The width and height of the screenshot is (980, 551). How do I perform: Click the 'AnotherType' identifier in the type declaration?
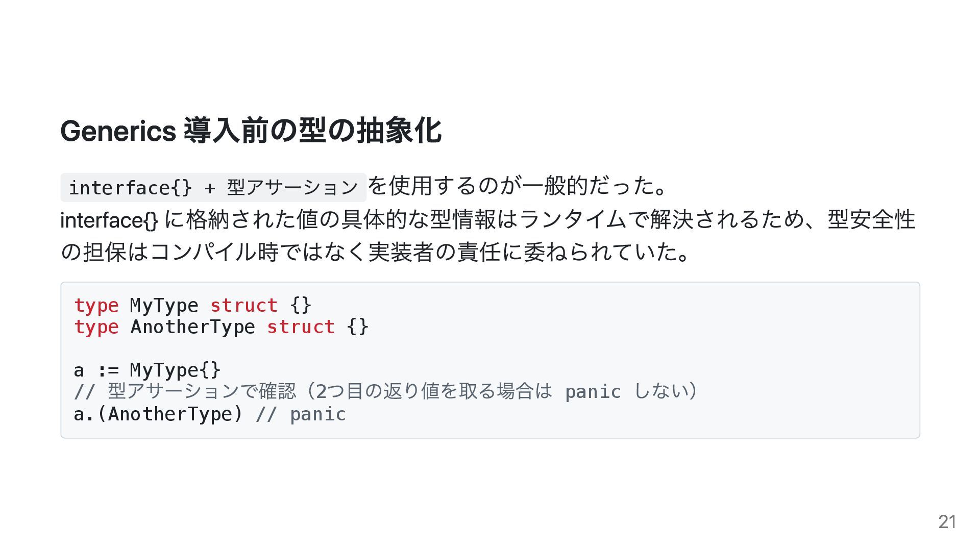point(193,327)
